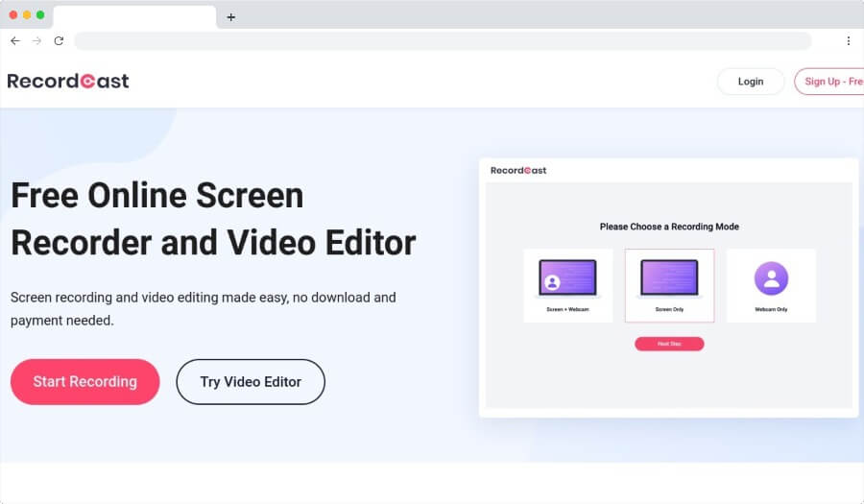Image resolution: width=864 pixels, height=504 pixels.
Task: Go back with the browser back arrow
Action: pos(14,40)
